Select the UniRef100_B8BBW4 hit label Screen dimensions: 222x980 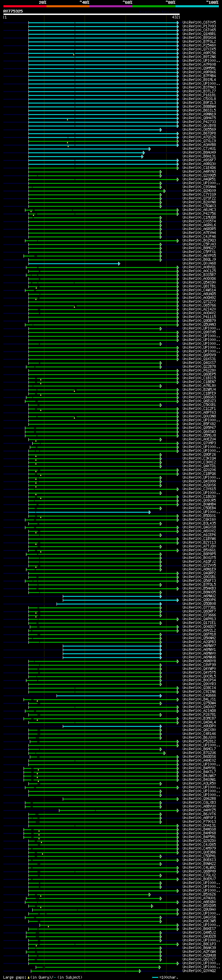(x=199, y=106)
